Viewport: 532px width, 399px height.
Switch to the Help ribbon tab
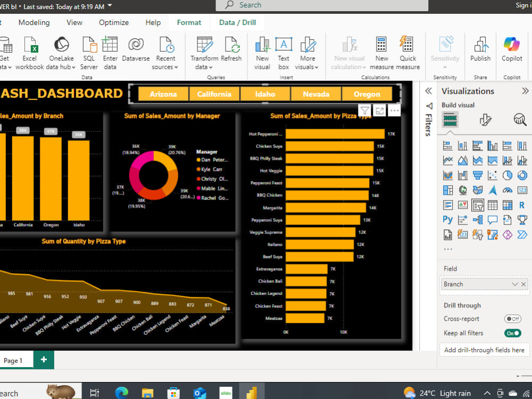(x=153, y=22)
